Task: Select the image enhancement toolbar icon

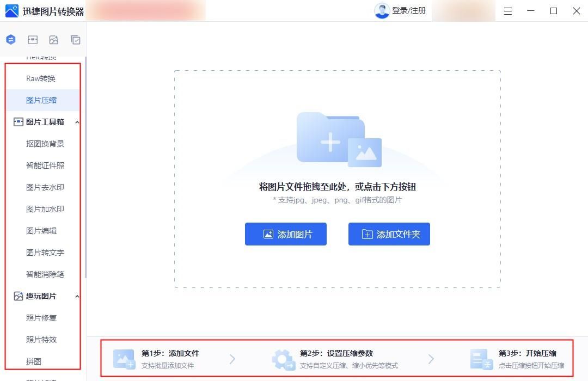Action: pyautogui.click(x=54, y=39)
